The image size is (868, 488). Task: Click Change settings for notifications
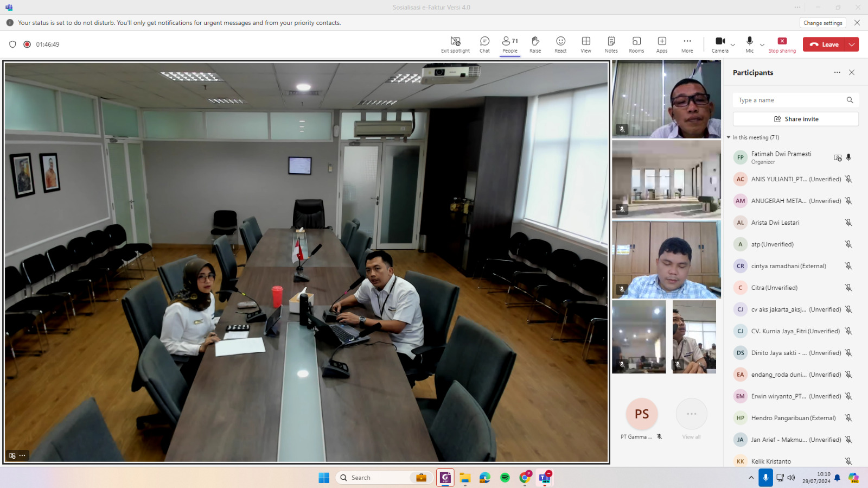click(x=822, y=23)
